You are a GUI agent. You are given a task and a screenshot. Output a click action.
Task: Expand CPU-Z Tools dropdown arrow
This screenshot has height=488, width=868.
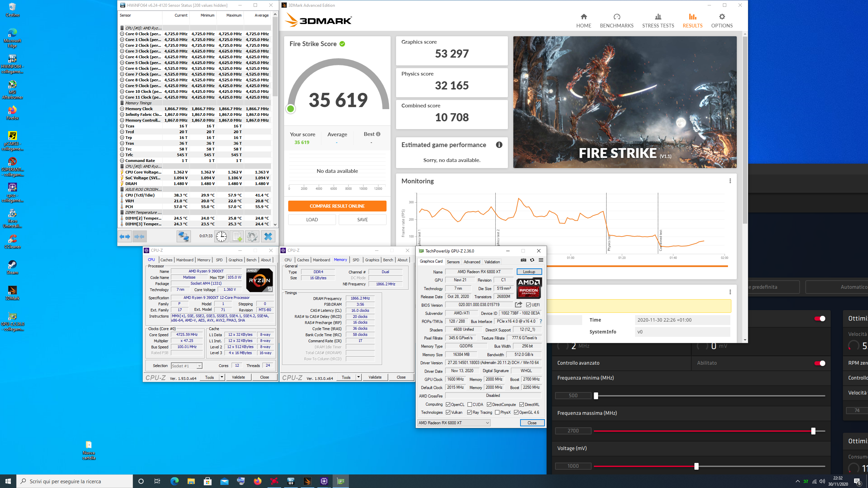click(x=222, y=377)
